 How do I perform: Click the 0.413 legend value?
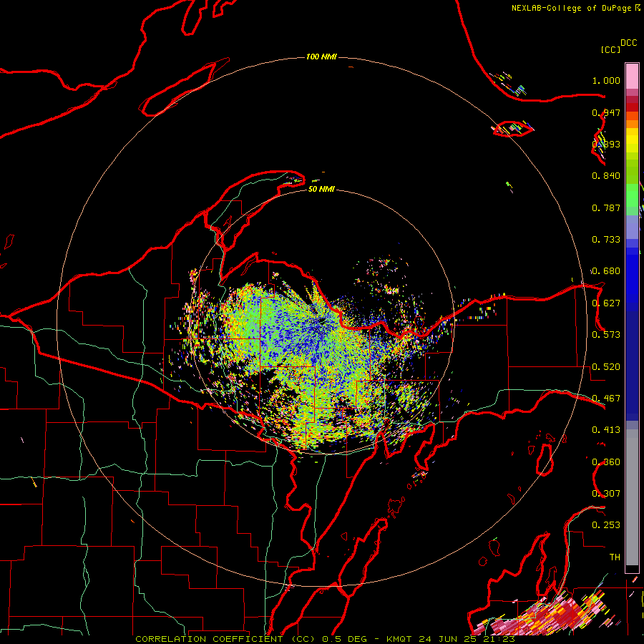coord(606,430)
